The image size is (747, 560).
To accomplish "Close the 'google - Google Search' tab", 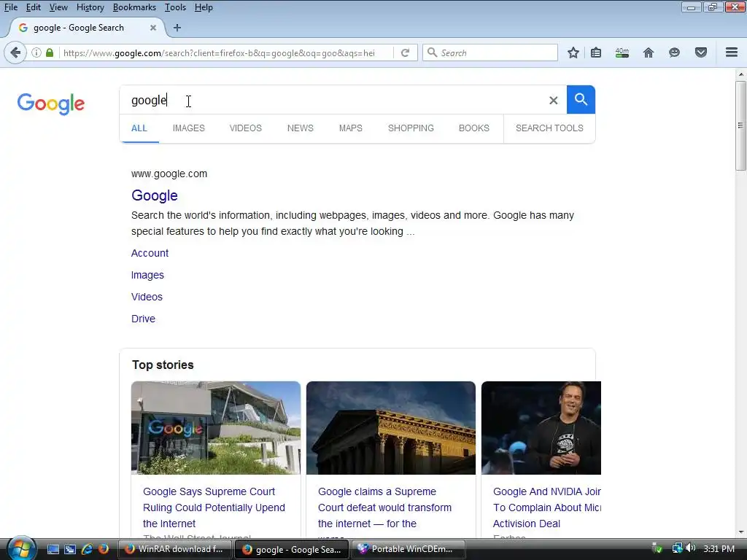I will click(x=153, y=28).
